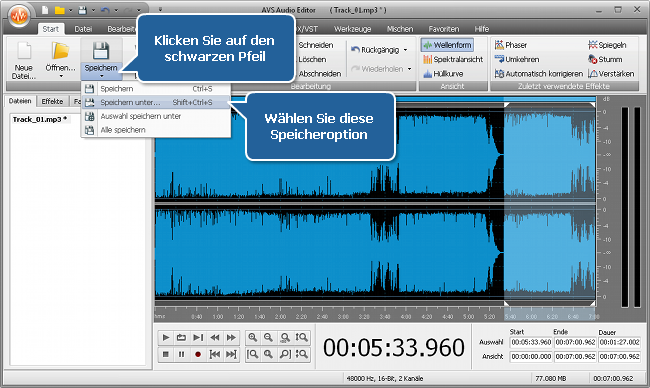The image size is (650, 388).
Task: Apply the Verstärken effect
Action: (611, 74)
